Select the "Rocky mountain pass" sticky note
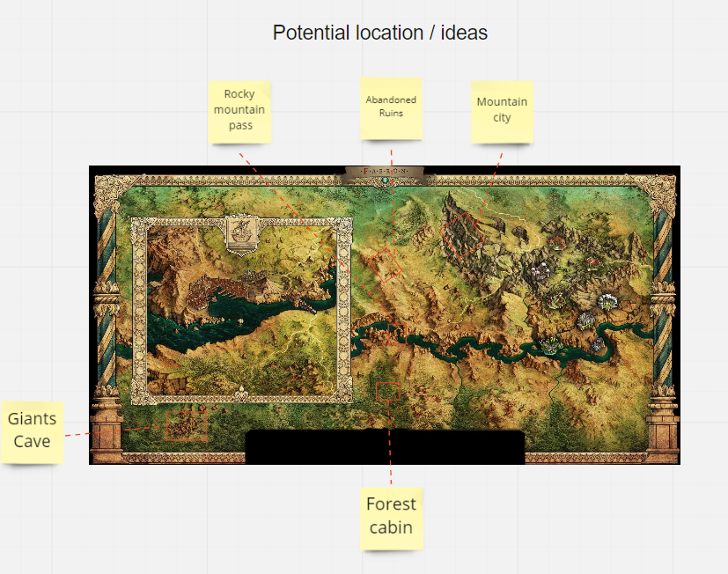This screenshot has height=574, width=728. [x=239, y=111]
